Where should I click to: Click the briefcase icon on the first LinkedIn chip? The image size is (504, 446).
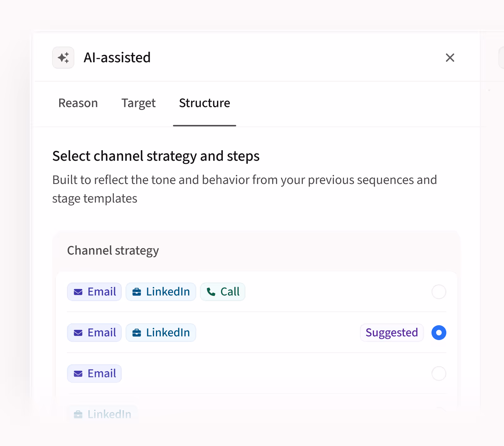pyautogui.click(x=136, y=291)
